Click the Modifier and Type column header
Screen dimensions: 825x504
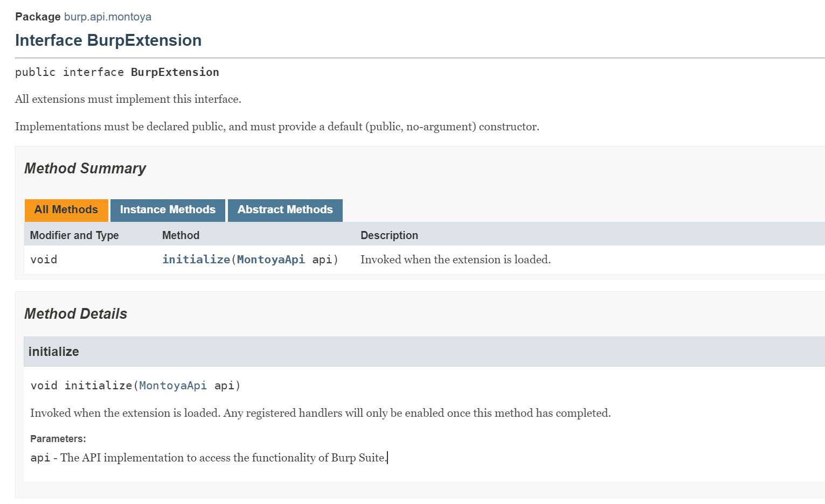74,235
